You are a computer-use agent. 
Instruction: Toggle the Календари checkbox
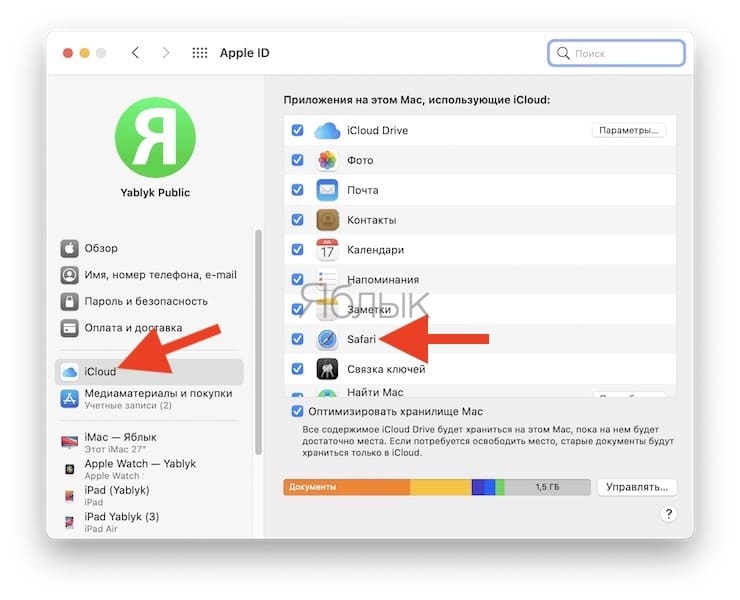(297, 249)
